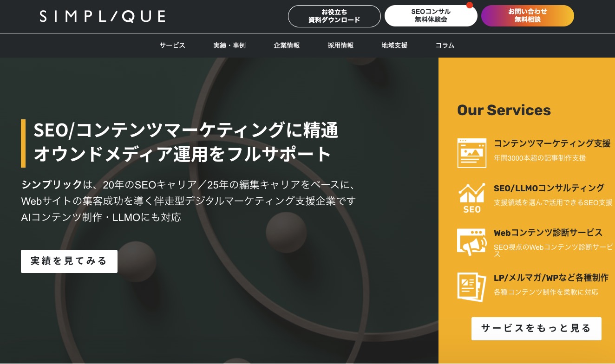615x364 pixels.
Task: Click the 実績を見てみる button
Action: point(69,261)
